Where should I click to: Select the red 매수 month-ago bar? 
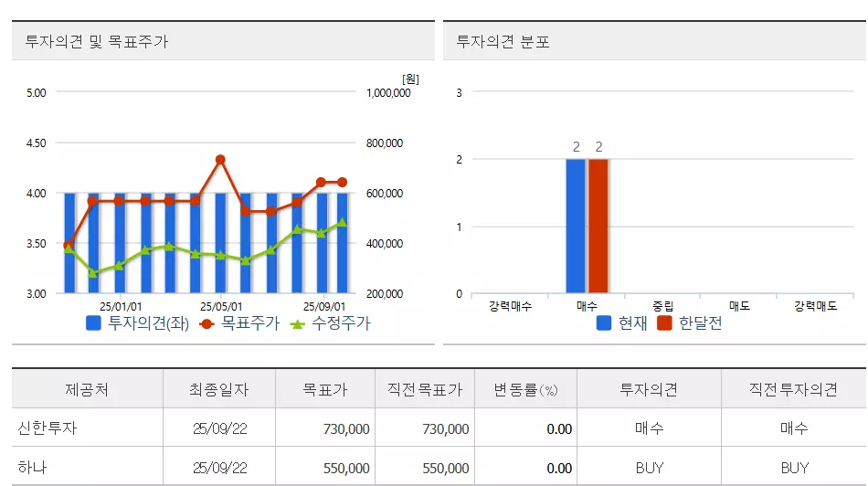[598, 226]
